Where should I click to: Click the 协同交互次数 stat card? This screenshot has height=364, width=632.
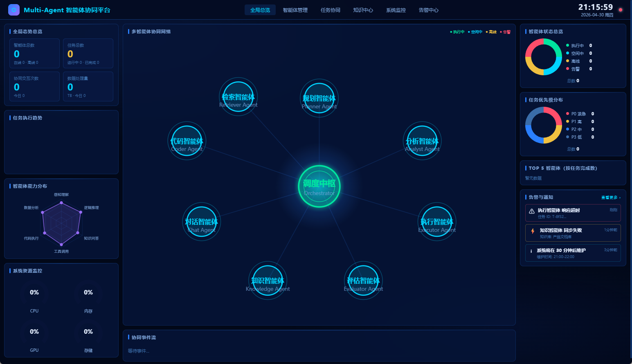click(x=35, y=86)
